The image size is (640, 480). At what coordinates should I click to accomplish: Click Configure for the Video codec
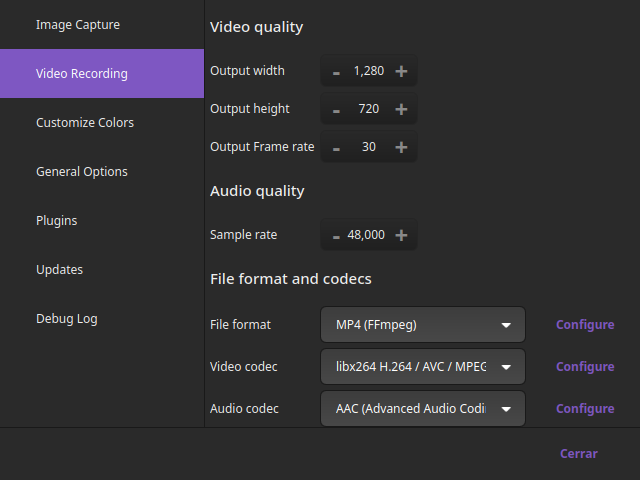[x=585, y=367]
